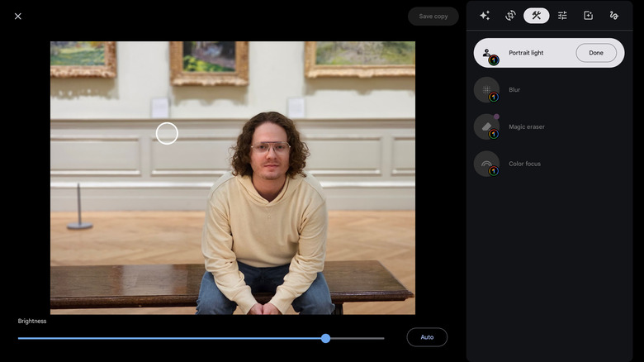
Task: Open the Filters tab icon
Action: pos(588,16)
